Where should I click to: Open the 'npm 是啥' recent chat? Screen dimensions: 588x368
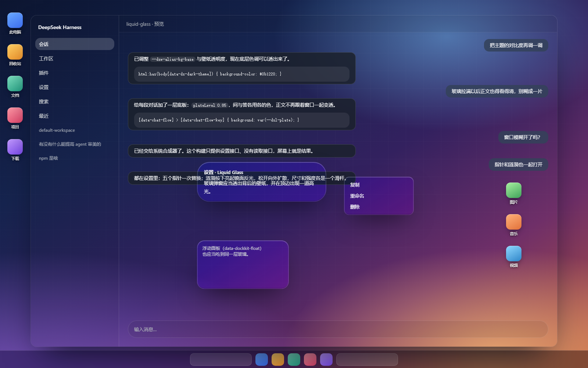tap(75, 158)
